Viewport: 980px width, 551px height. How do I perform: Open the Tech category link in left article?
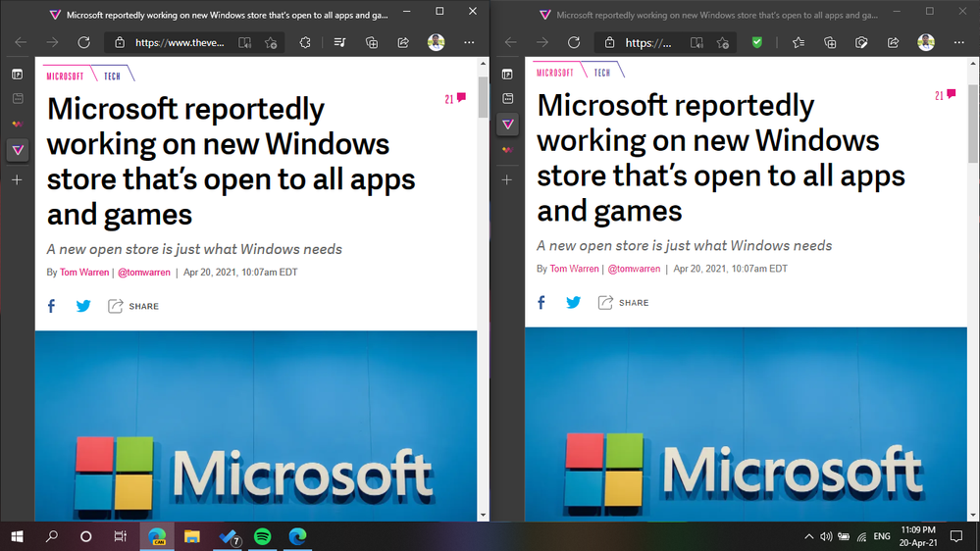coord(112,76)
